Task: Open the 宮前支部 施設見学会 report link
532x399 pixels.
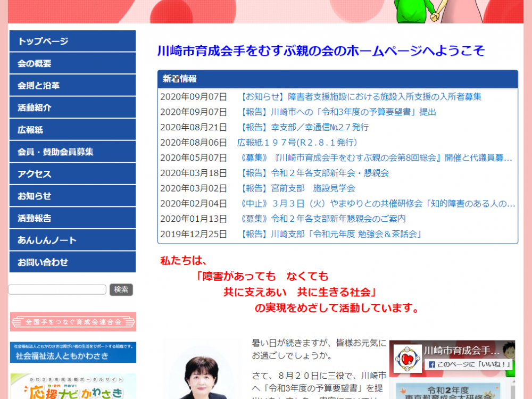Action: pyautogui.click(x=297, y=188)
